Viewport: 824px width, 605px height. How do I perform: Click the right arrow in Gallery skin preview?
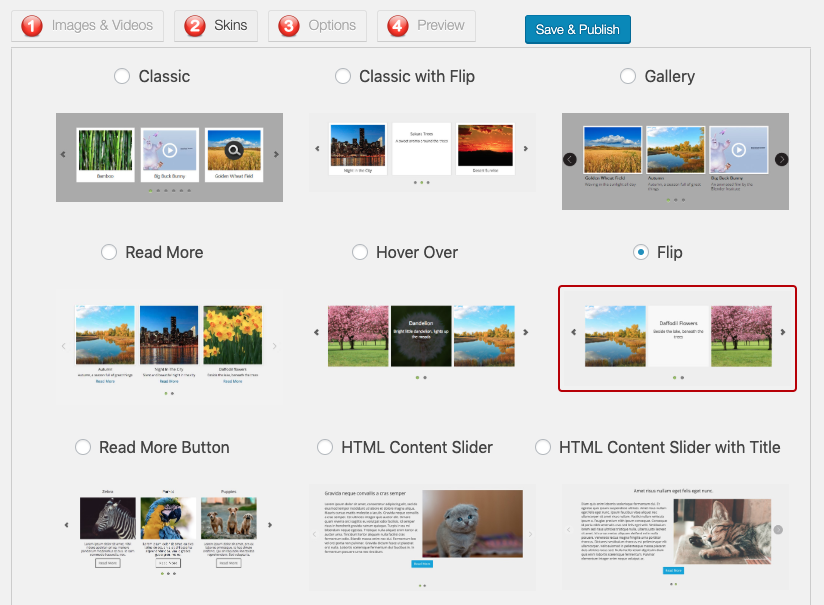click(x=782, y=159)
